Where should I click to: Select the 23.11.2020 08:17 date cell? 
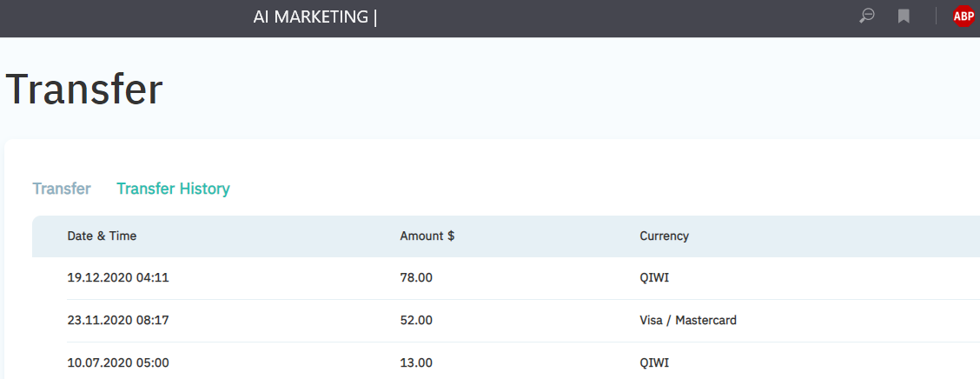point(117,320)
